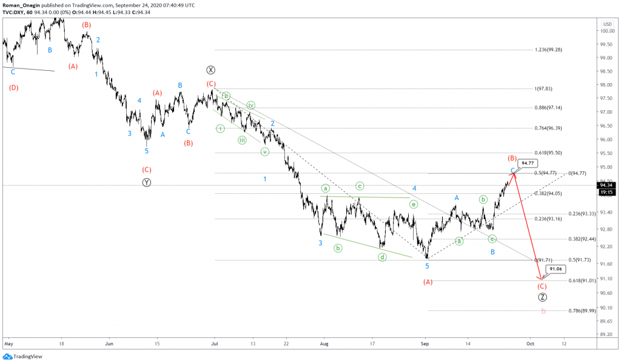This screenshot has width=621, height=364.
Task: Click the 96.00 value on price axis
Action: coord(607,139)
